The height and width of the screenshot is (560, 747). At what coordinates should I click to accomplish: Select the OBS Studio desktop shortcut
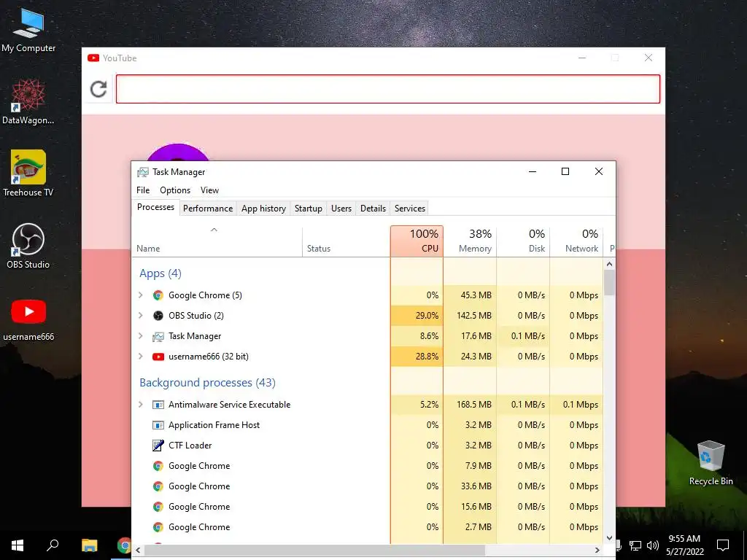[28, 246]
